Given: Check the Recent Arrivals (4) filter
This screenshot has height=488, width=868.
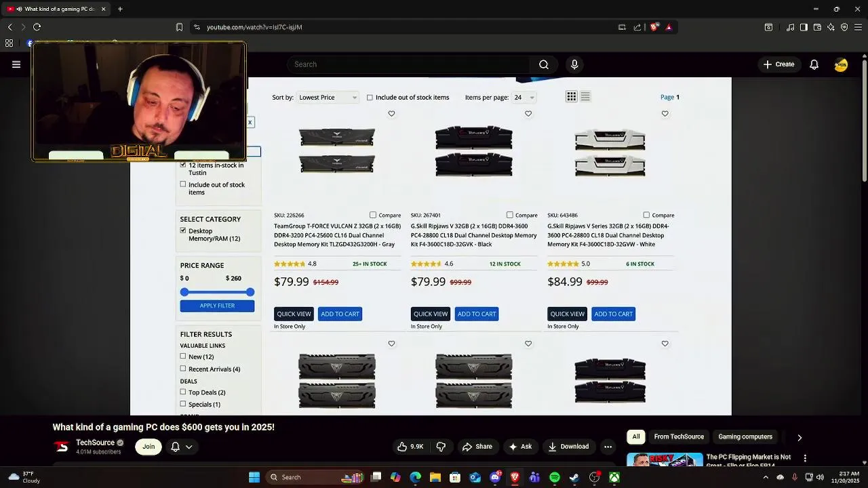Looking at the screenshot, I should point(183,369).
